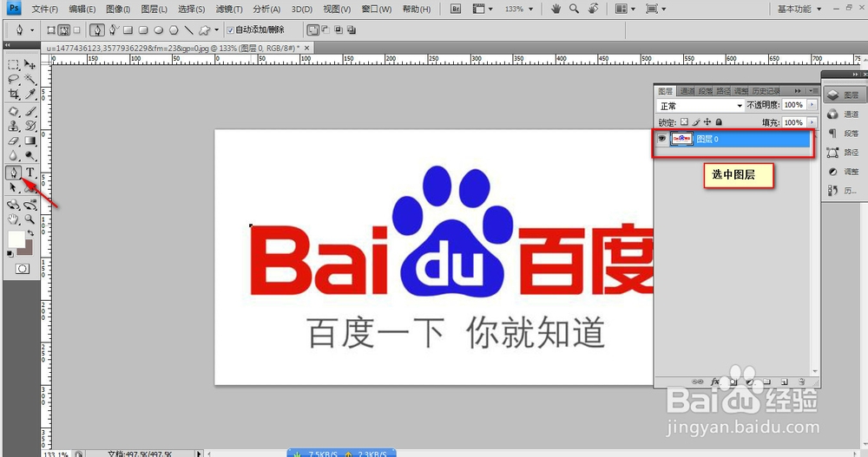
Task: Select the Magic Wand tool
Action: click(30, 79)
